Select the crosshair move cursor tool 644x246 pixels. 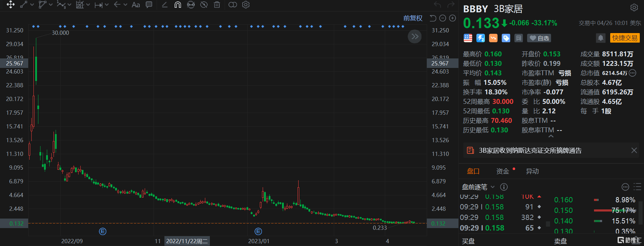tap(11, 5)
